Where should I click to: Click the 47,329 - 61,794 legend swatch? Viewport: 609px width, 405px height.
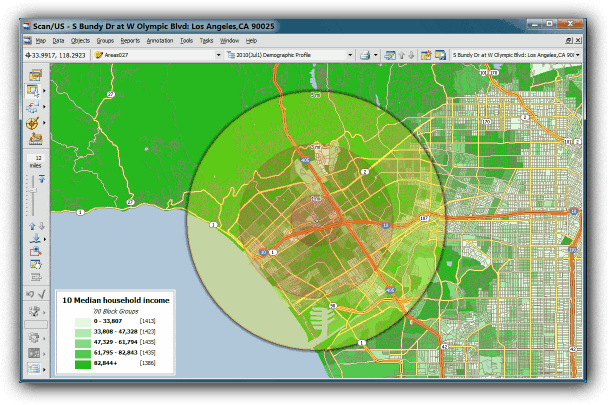pyautogui.click(x=83, y=343)
